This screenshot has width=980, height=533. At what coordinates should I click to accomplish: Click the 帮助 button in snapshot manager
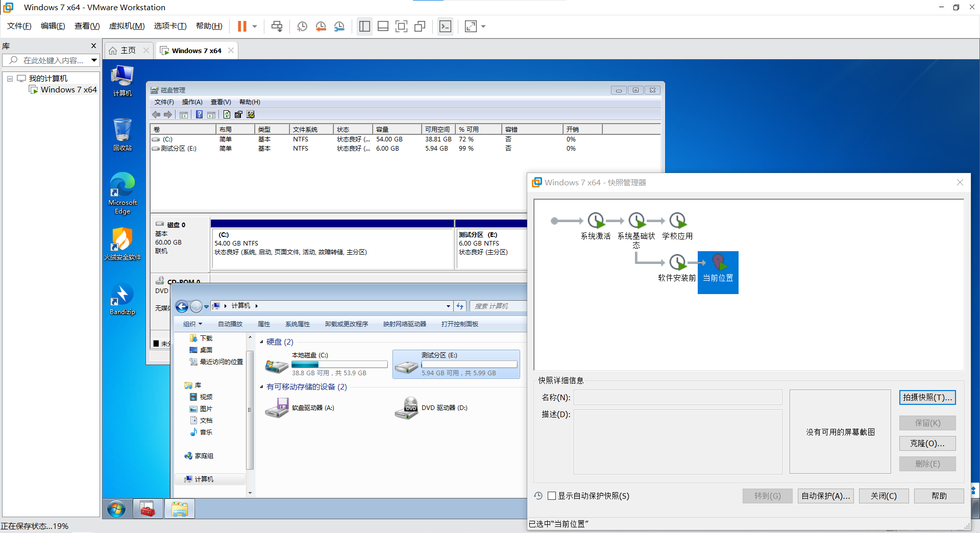pyautogui.click(x=939, y=496)
